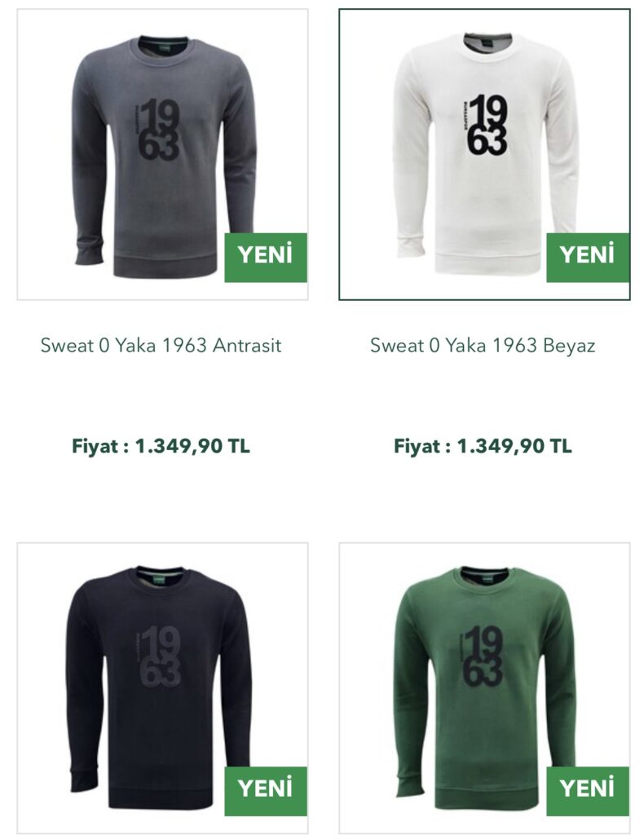
Task: Click the 1963 print on the anthracite sweatshirt
Action: tap(158, 129)
